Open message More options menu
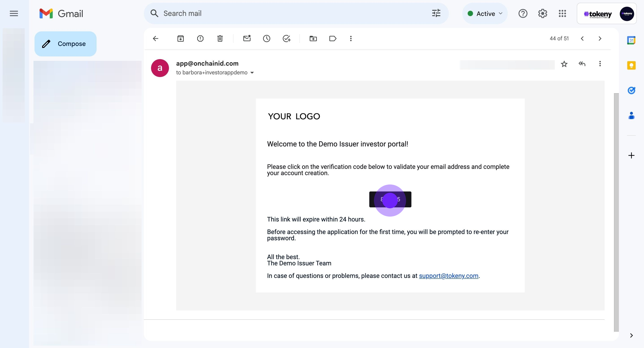The image size is (644, 348). [600, 64]
